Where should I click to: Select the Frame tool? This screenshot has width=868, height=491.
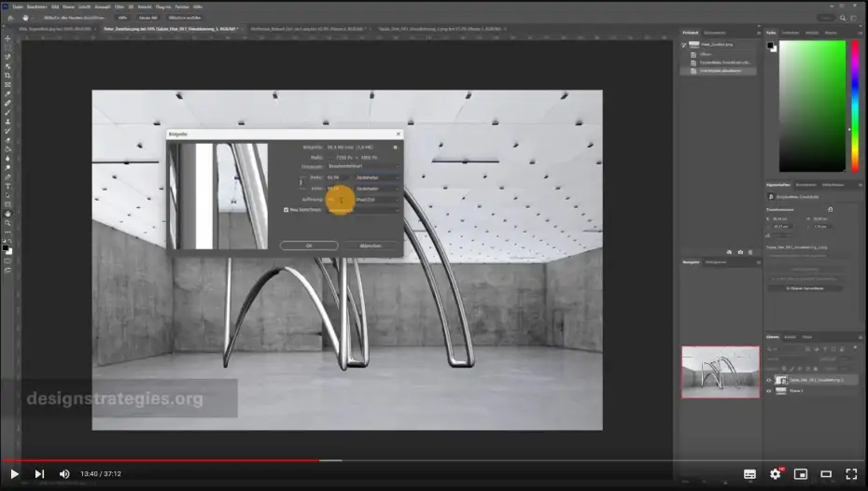click(x=7, y=85)
